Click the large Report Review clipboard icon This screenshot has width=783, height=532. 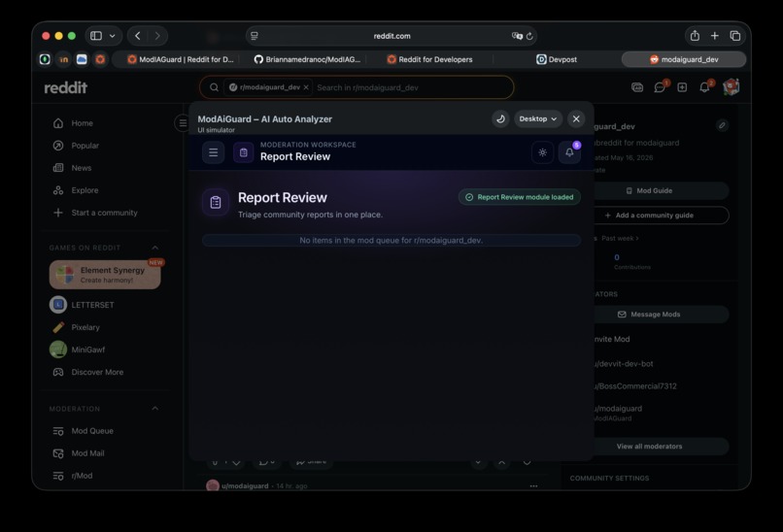tap(216, 202)
